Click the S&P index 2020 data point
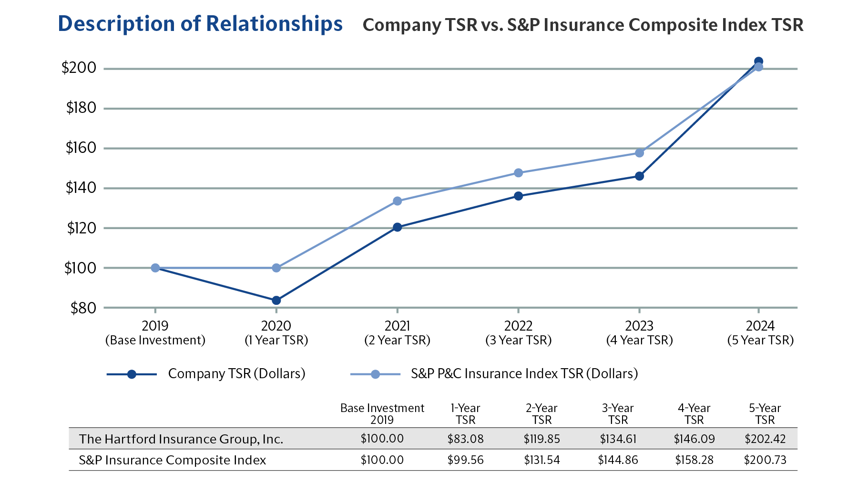 (276, 268)
